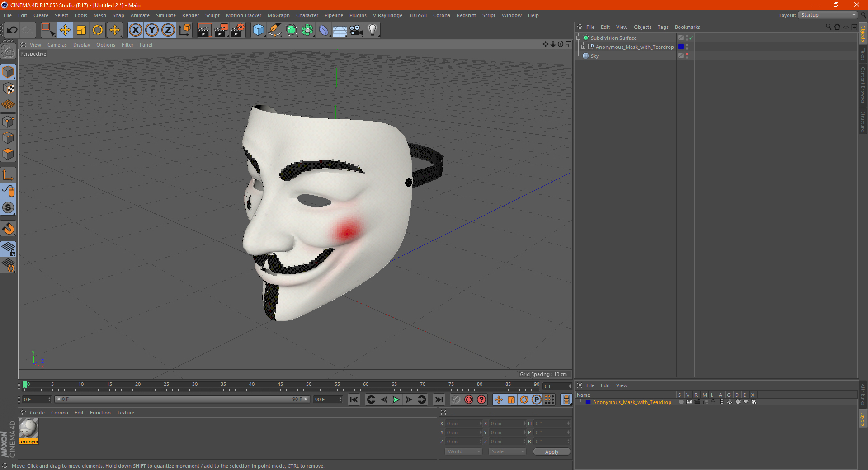Click the Apply button
Image resolution: width=868 pixels, height=470 pixels.
pos(552,451)
